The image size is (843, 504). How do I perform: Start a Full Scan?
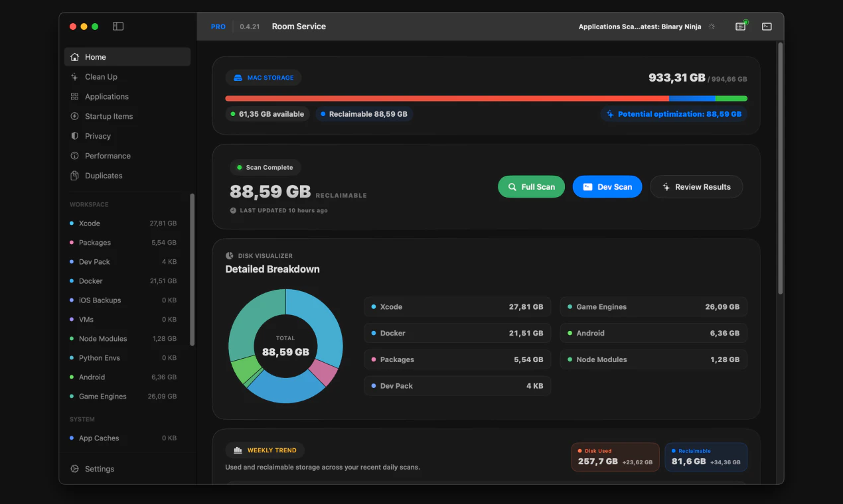[531, 187]
